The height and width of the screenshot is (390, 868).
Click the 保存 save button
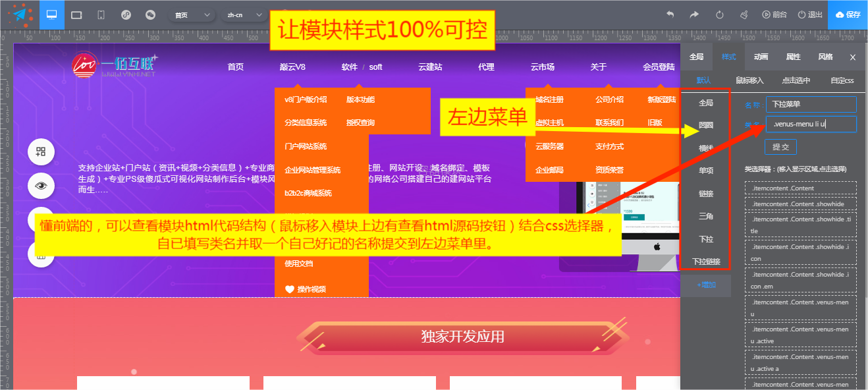click(848, 14)
